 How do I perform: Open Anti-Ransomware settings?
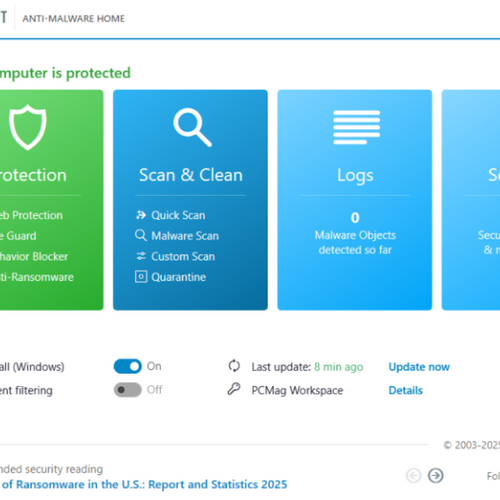coord(37,277)
